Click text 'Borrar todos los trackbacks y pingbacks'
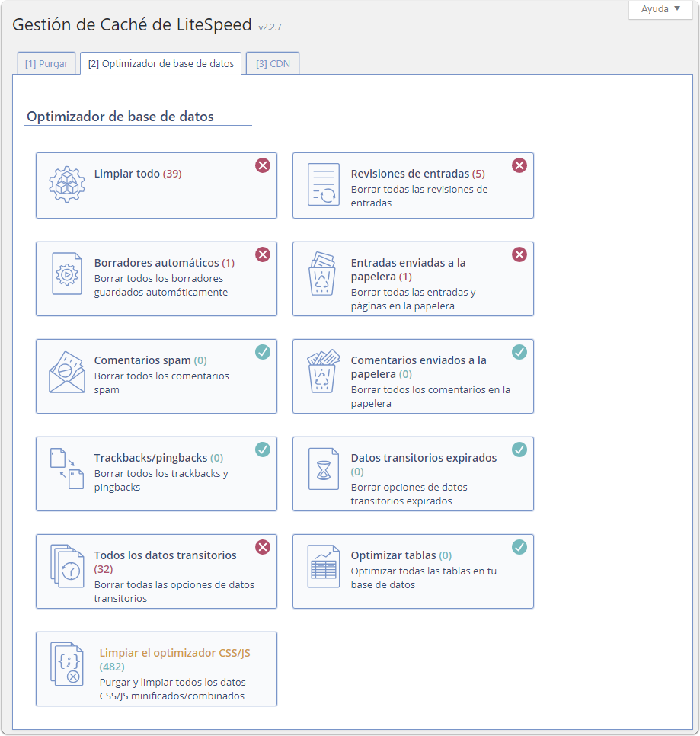The width and height of the screenshot is (700, 736). [x=161, y=481]
